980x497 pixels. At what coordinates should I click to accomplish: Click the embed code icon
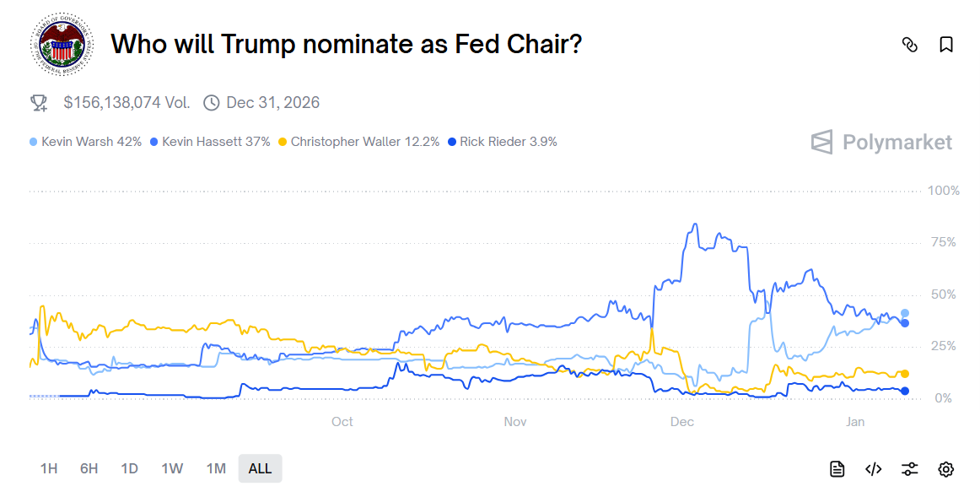873,468
